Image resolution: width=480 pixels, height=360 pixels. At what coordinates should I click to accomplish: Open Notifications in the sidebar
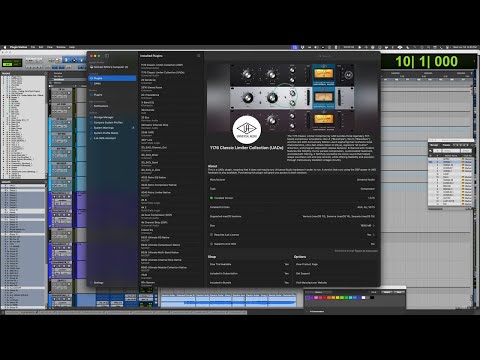point(101,106)
